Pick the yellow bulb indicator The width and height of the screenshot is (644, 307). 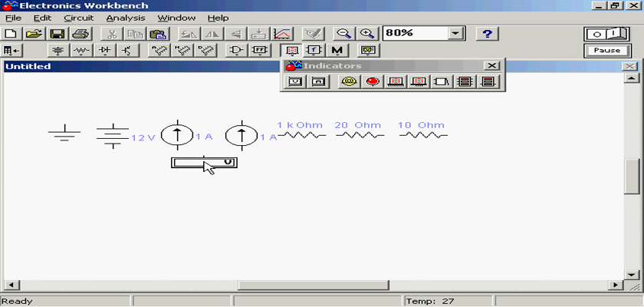click(350, 82)
